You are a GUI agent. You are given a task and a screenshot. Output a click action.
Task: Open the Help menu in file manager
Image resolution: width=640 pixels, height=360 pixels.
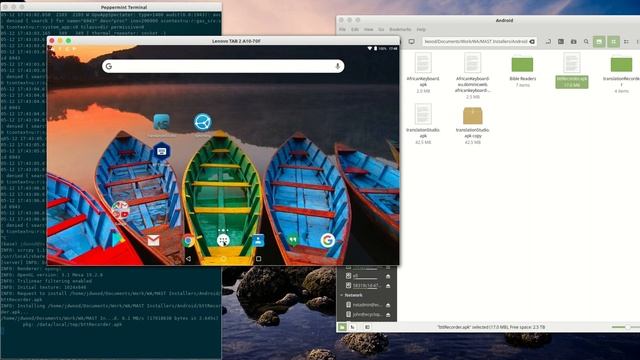pos(421,29)
